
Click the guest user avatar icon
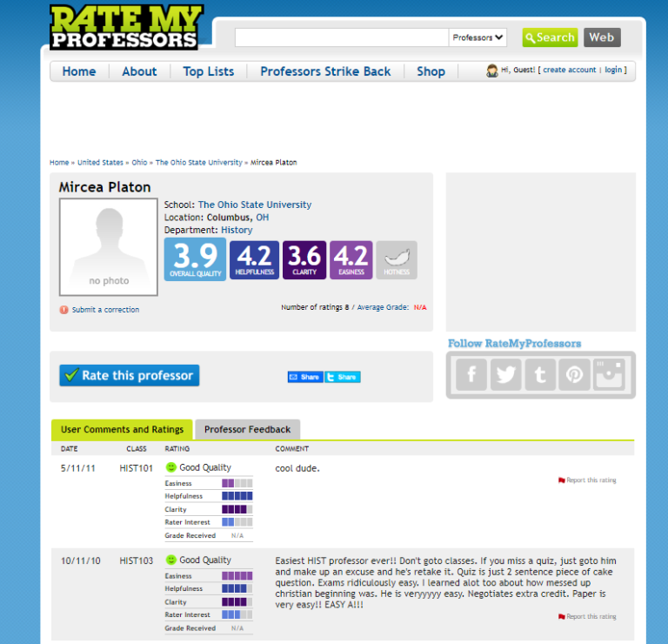tap(492, 70)
